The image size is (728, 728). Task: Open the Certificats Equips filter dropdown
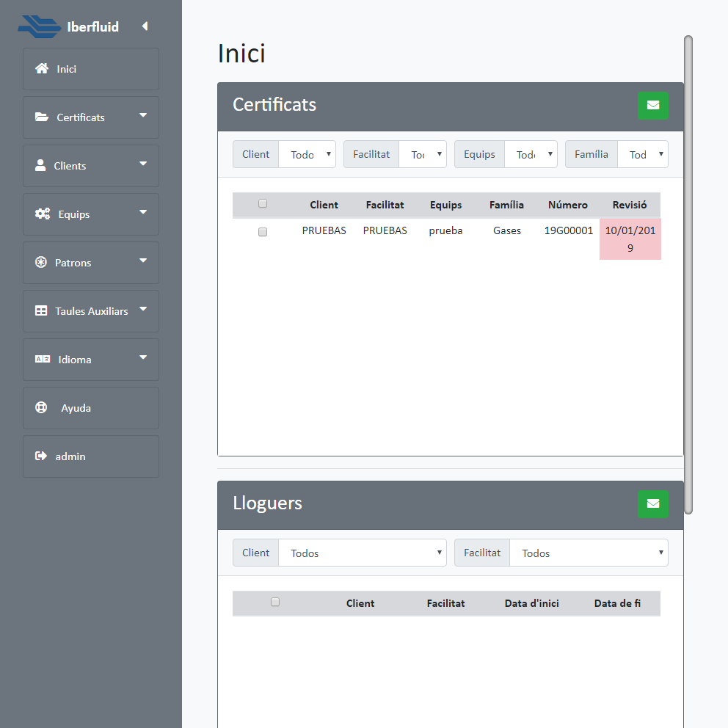click(x=531, y=155)
